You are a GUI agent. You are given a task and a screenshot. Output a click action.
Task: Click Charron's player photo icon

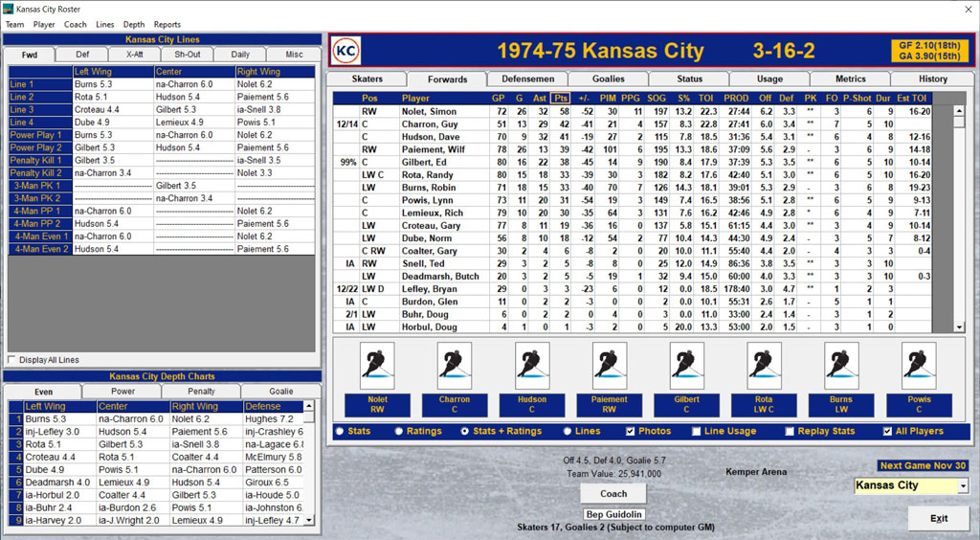[455, 366]
